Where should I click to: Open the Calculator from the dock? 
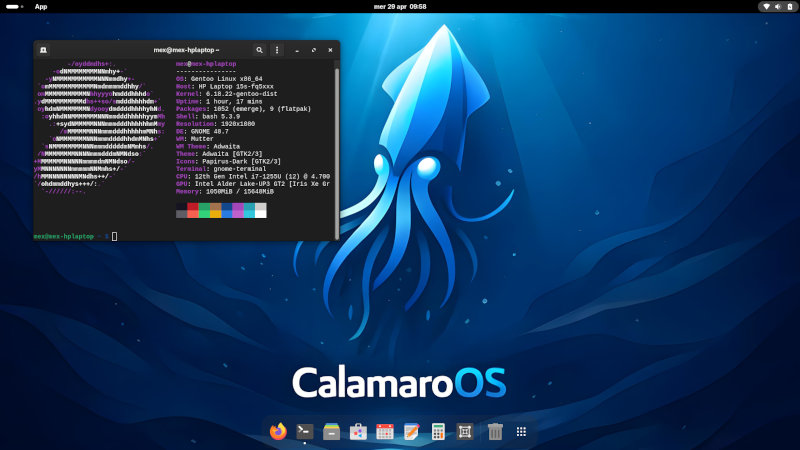tap(438, 432)
